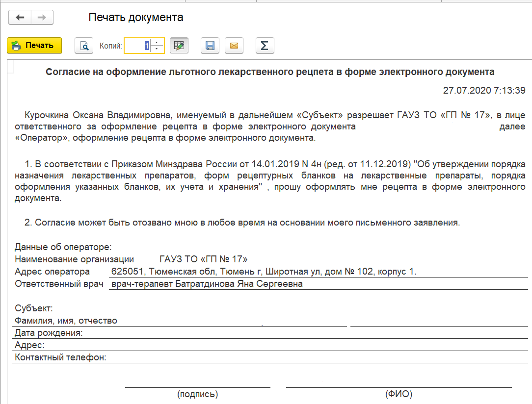
Task: Save document with the floppy disk icon
Action: click(210, 46)
